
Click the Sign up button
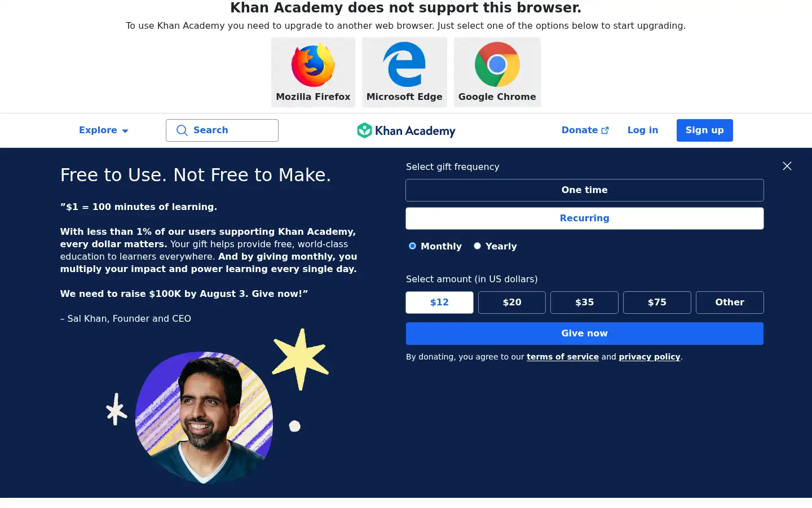point(704,130)
